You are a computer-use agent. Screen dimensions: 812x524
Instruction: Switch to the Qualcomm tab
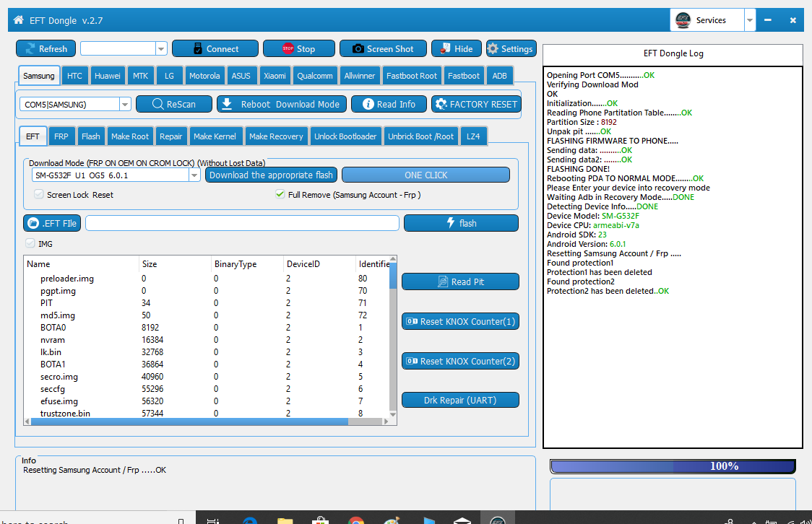point(315,76)
